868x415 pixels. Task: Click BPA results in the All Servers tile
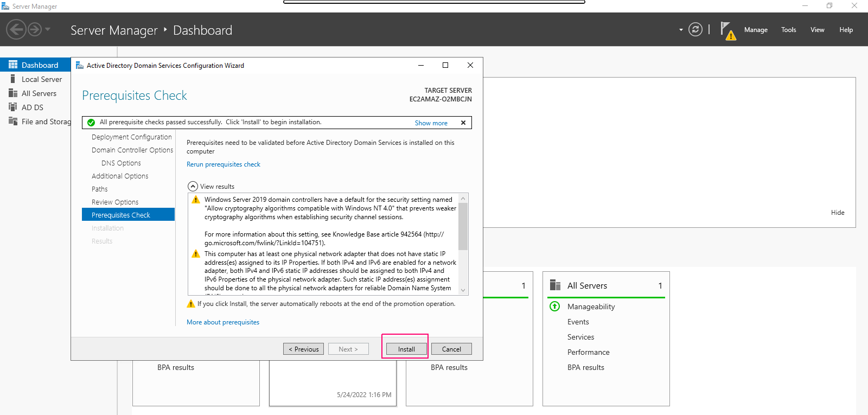pyautogui.click(x=586, y=367)
